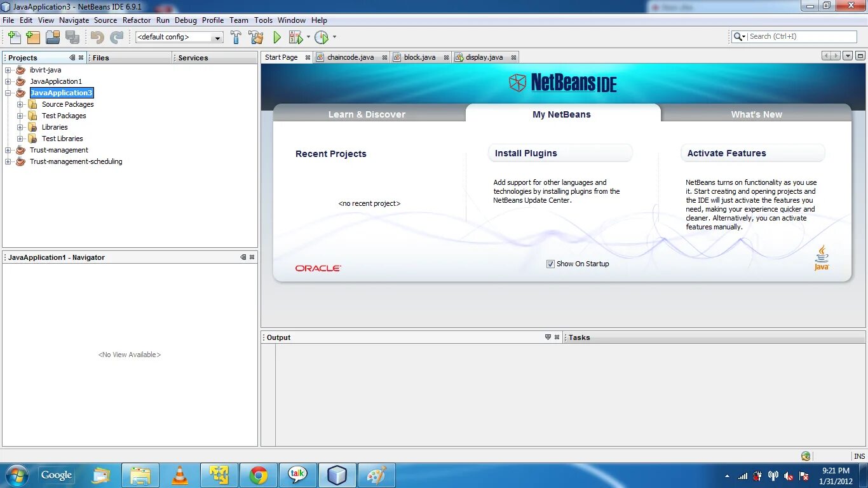Minimize the Projects panel with slide icon
868x488 pixels.
(72, 58)
